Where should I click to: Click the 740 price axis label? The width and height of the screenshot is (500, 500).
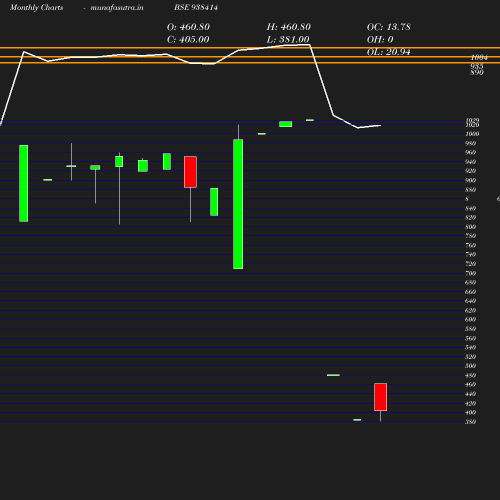coord(470,254)
